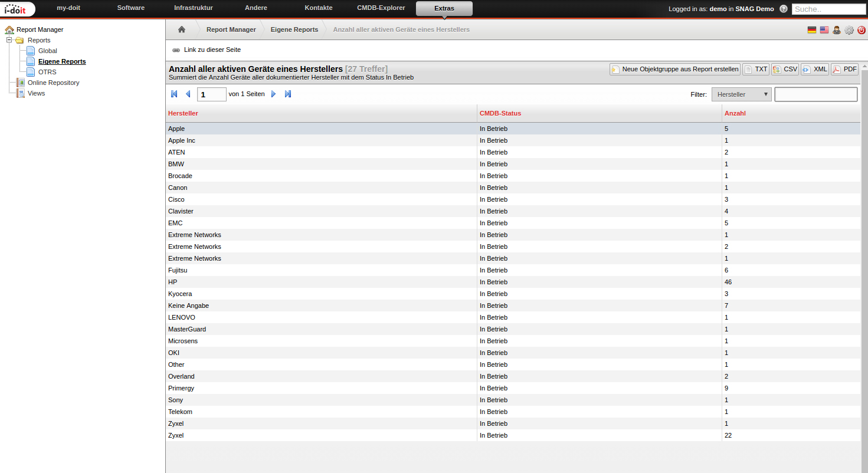Image resolution: width=868 pixels, height=473 pixels.
Task: Open the user profile icon
Action: pos(837,30)
